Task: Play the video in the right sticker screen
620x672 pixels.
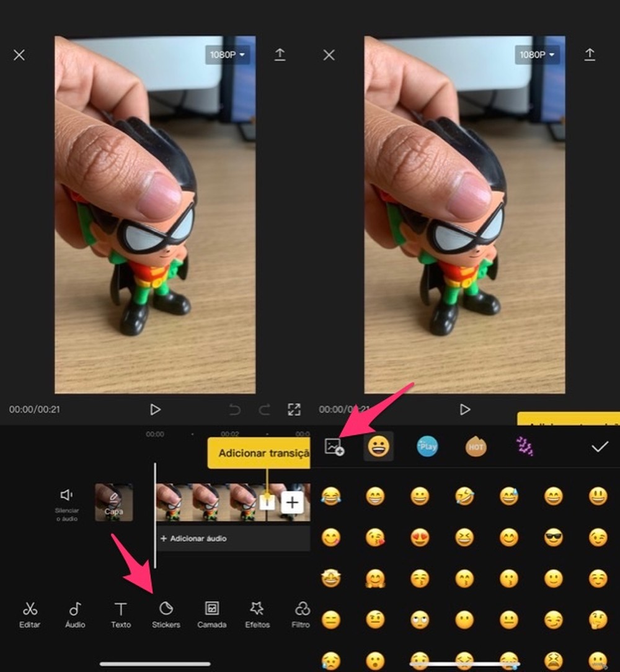Action: coord(464,410)
